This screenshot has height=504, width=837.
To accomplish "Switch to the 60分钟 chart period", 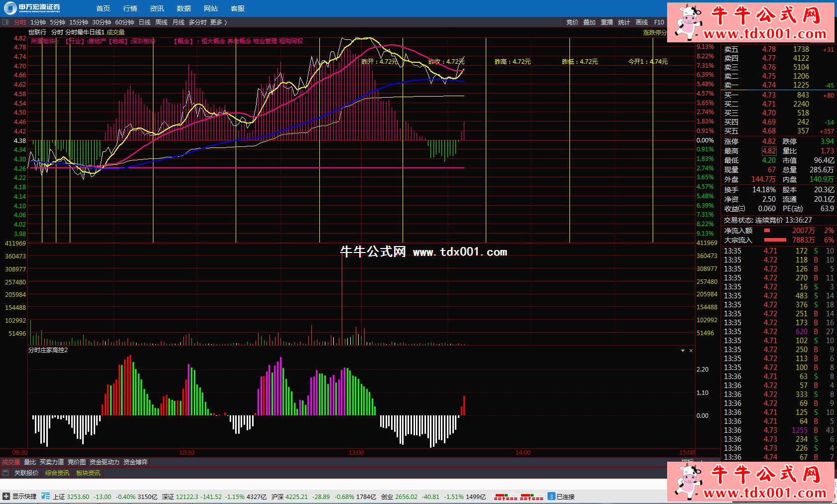I will [125, 22].
